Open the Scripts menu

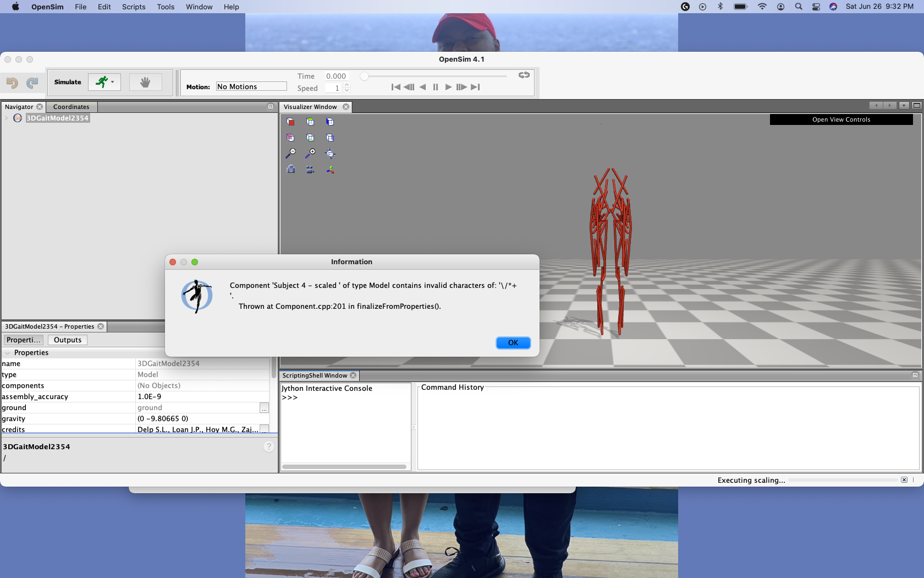pos(134,7)
